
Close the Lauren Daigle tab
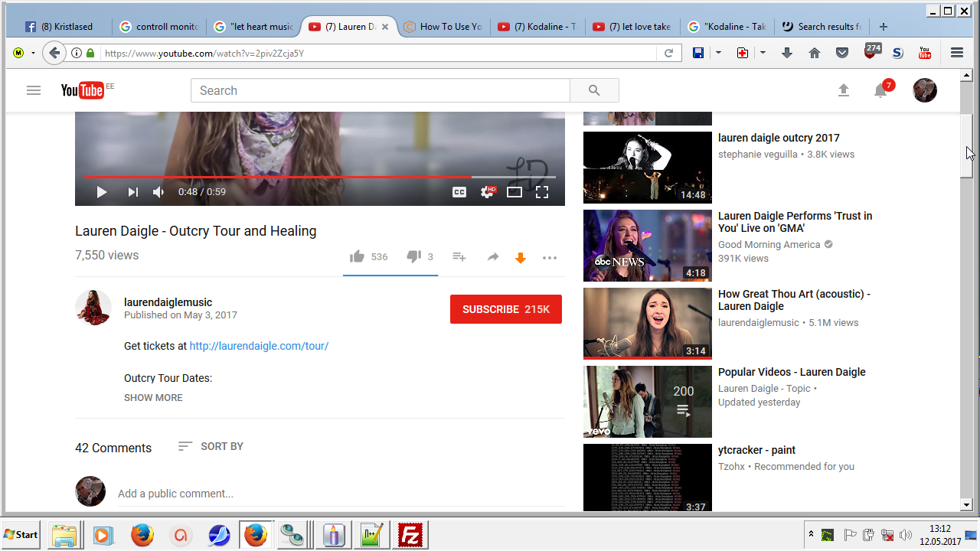pos(385,27)
